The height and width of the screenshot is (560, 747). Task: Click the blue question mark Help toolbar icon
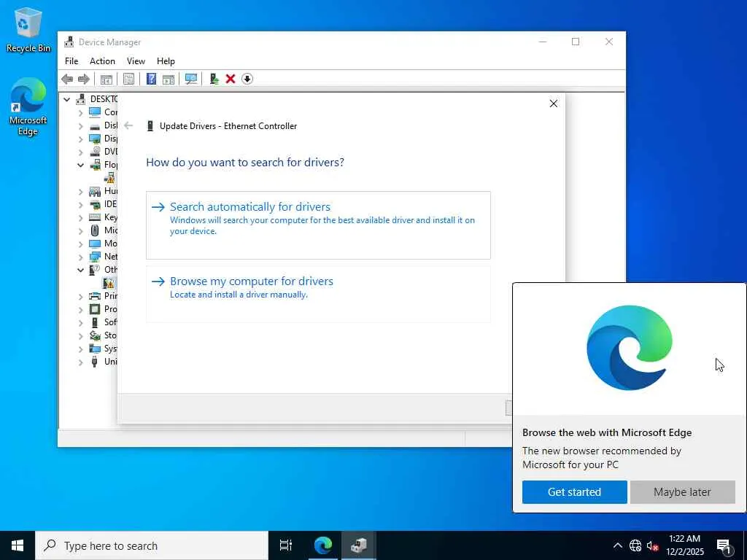pyautogui.click(x=151, y=79)
